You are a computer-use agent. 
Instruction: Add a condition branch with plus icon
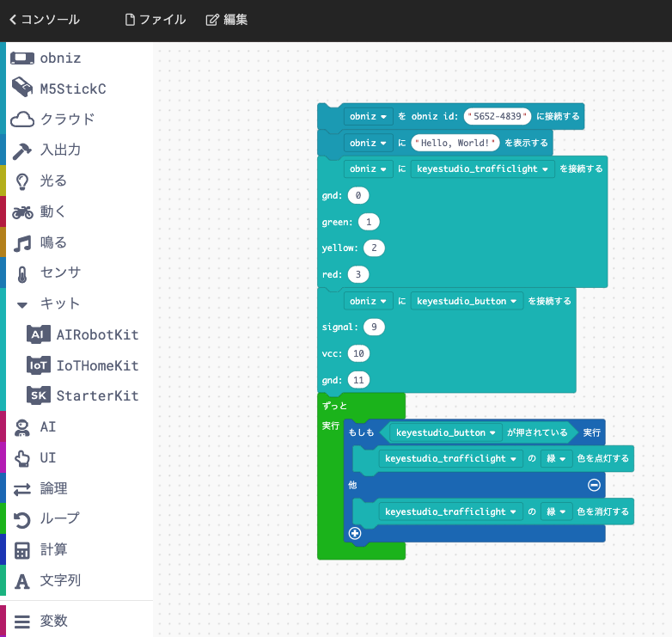point(355,533)
